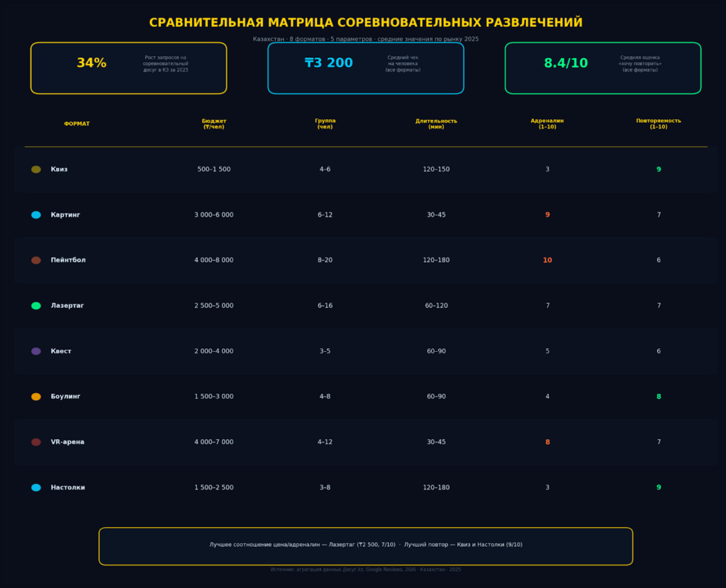Click the ₸3 200 average check card
Image resolution: width=726 pixels, height=588 pixels.
365,68
